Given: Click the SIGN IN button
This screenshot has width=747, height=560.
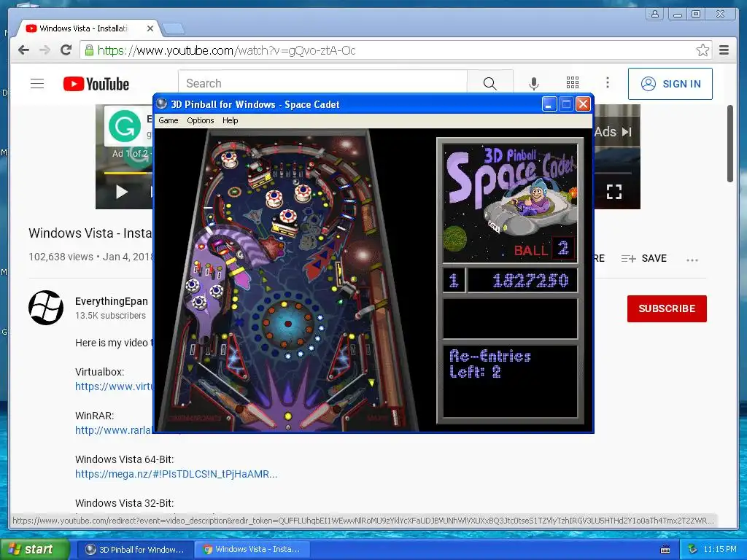Looking at the screenshot, I should pos(670,84).
